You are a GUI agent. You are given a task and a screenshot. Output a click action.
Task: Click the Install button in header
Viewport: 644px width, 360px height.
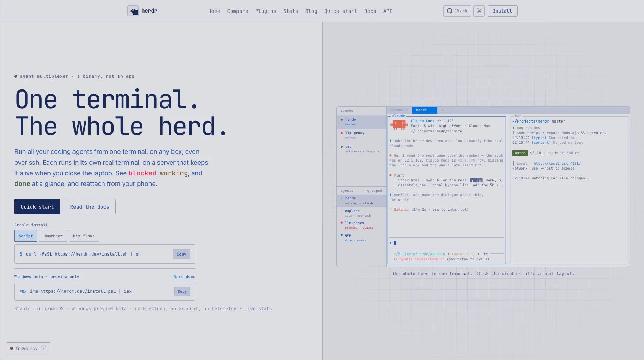(502, 11)
